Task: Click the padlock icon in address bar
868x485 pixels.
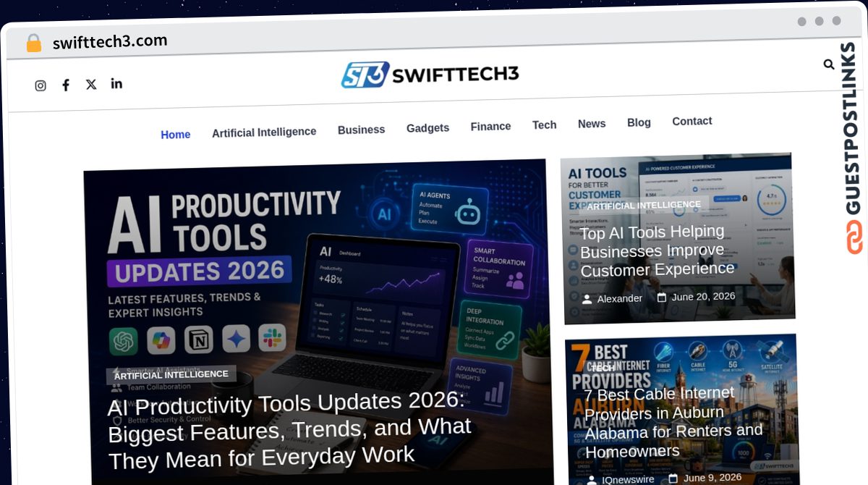Action: (34, 43)
